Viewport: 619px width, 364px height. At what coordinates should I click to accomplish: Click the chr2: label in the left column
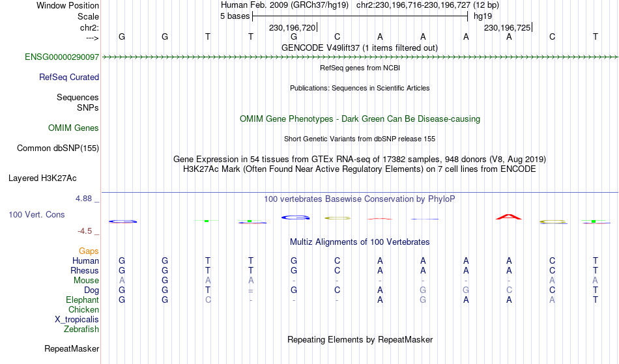(90, 27)
